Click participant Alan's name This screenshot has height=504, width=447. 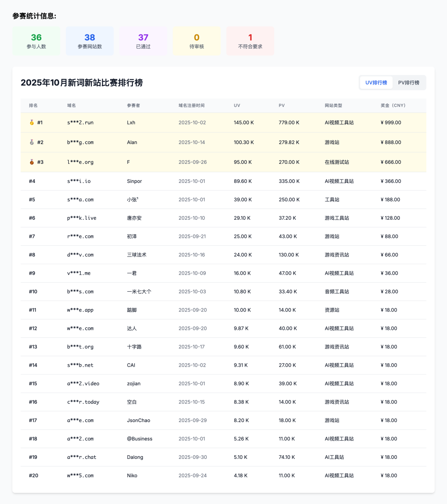[132, 142]
